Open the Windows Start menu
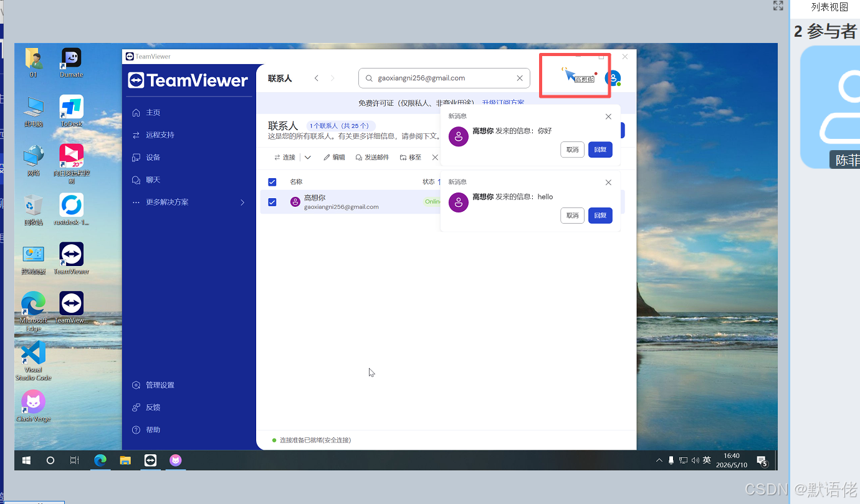 (x=26, y=460)
